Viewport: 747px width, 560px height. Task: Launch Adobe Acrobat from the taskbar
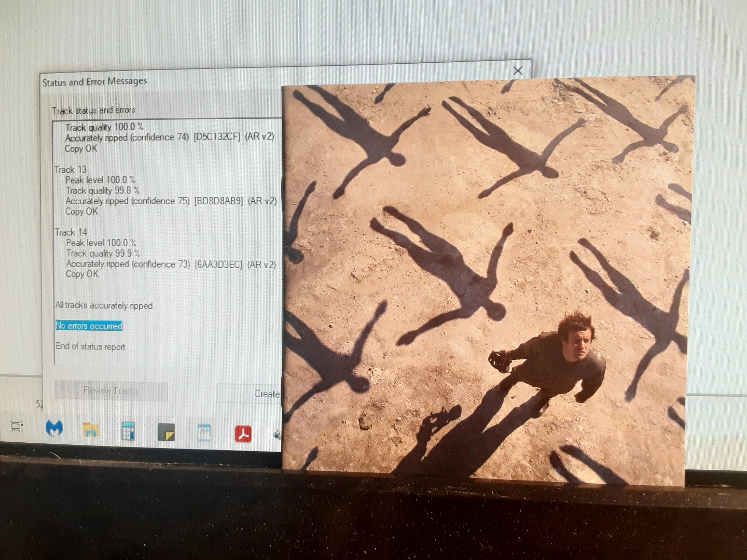(x=243, y=433)
